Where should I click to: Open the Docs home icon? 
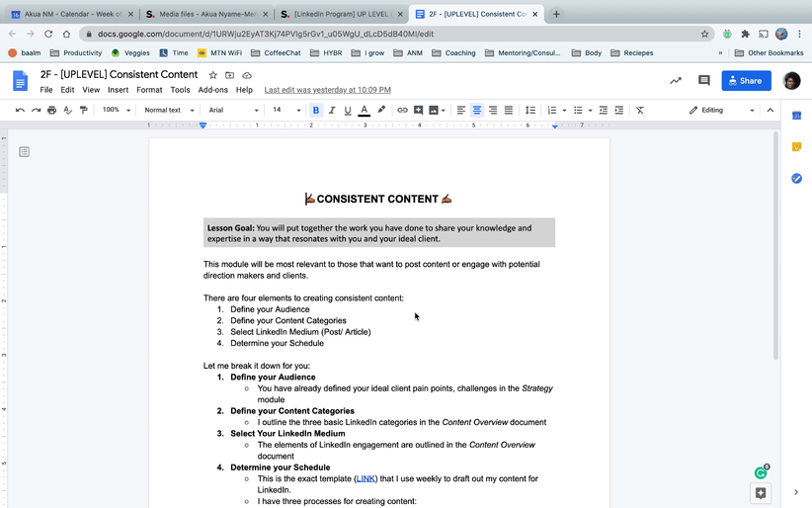pos(20,81)
